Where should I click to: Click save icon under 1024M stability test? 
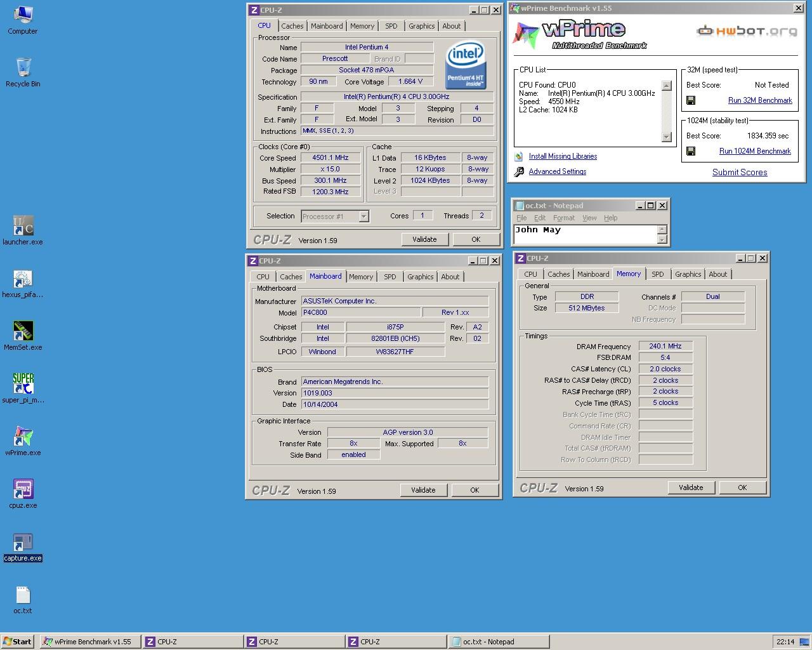(691, 151)
